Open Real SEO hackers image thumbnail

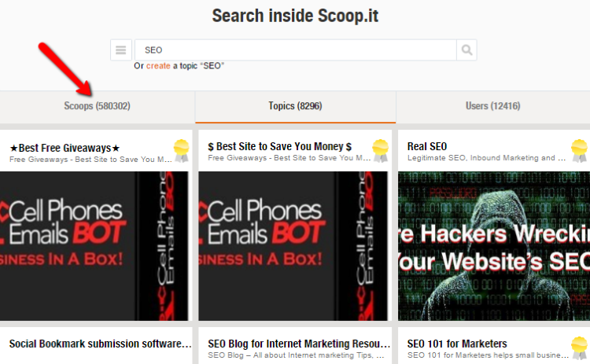(x=494, y=246)
